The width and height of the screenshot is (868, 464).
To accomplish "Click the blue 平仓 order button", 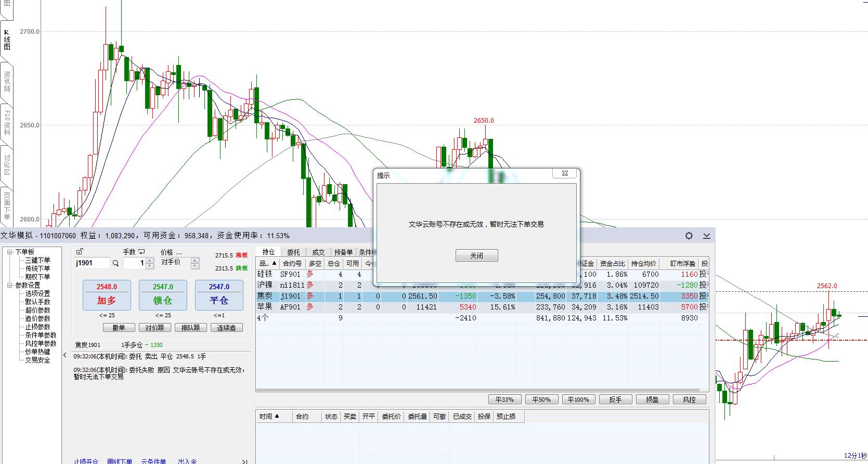I will tap(219, 295).
